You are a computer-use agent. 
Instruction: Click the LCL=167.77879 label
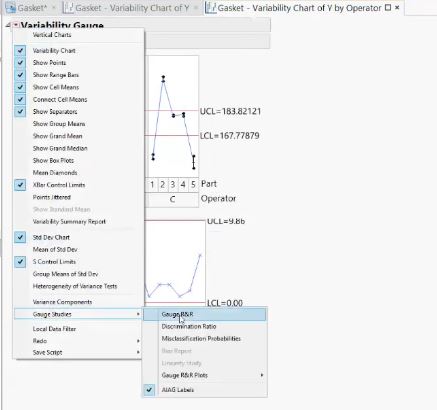(x=230, y=136)
